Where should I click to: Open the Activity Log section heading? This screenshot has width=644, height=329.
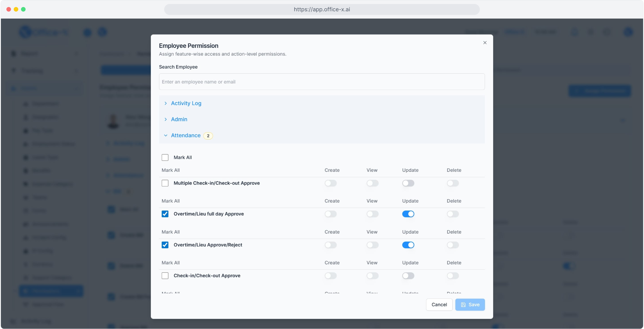186,103
